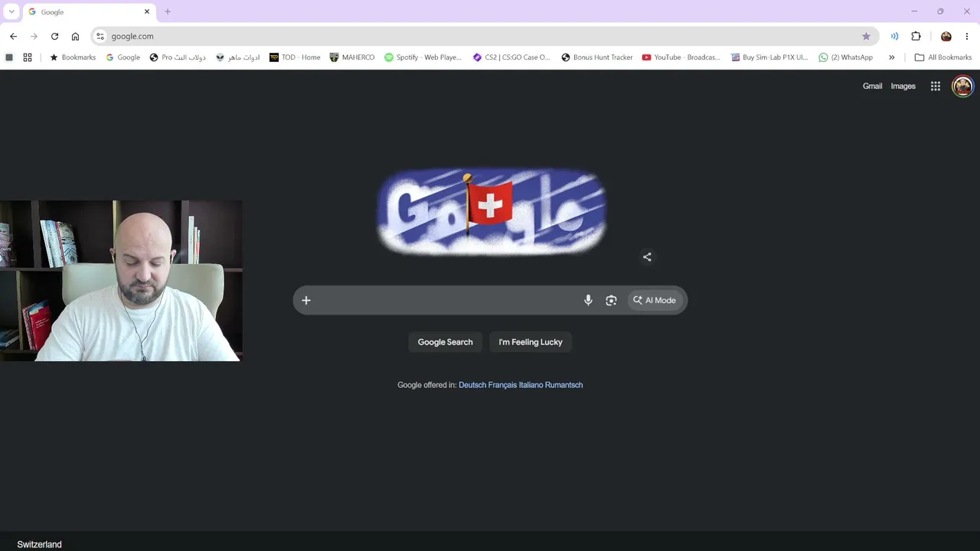The width and height of the screenshot is (980, 551).
Task: Reload the current page
Action: (54, 36)
